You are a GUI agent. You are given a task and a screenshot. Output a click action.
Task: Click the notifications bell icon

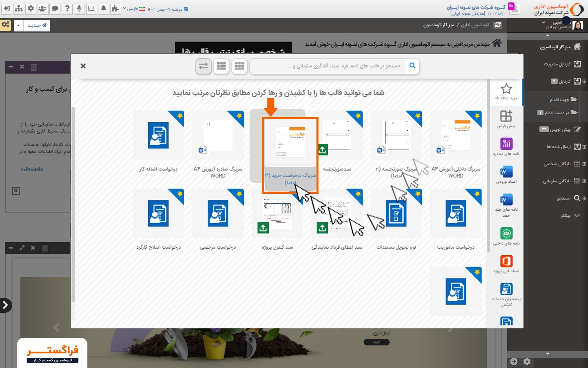[104, 9]
